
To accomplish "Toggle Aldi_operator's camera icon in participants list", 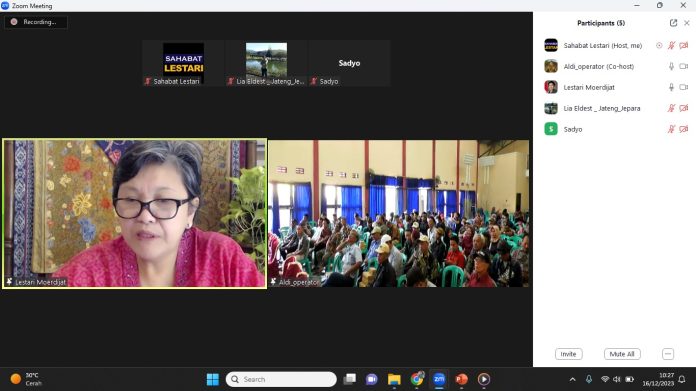I will click(684, 66).
